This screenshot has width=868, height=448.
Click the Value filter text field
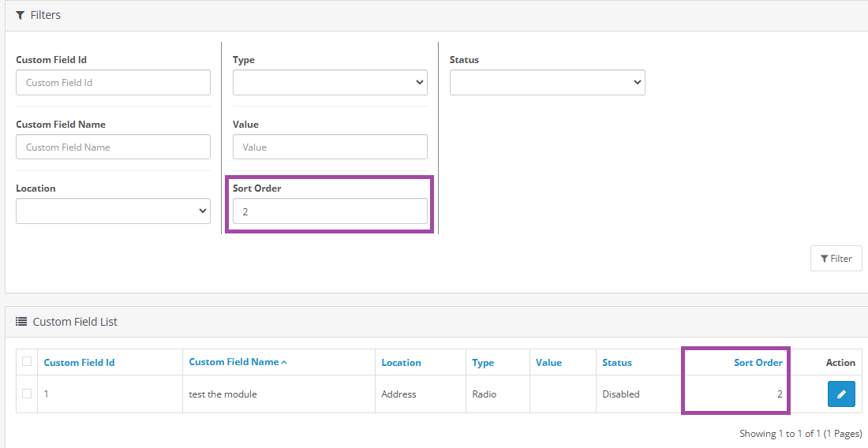point(330,147)
